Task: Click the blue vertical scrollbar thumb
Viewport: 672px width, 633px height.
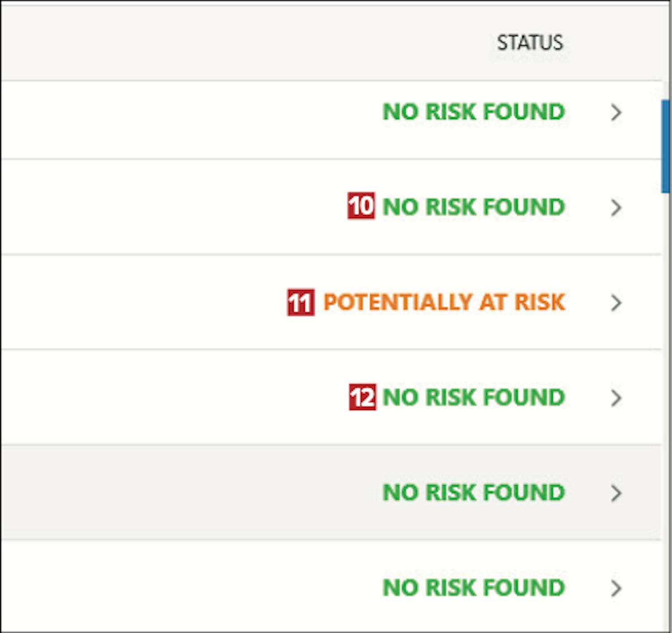Action: (x=666, y=146)
